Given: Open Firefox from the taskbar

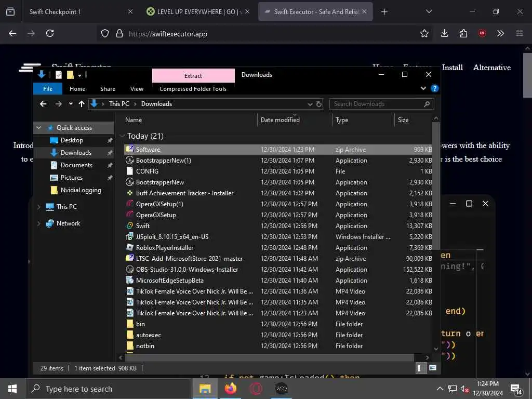Looking at the screenshot, I should tap(230, 389).
